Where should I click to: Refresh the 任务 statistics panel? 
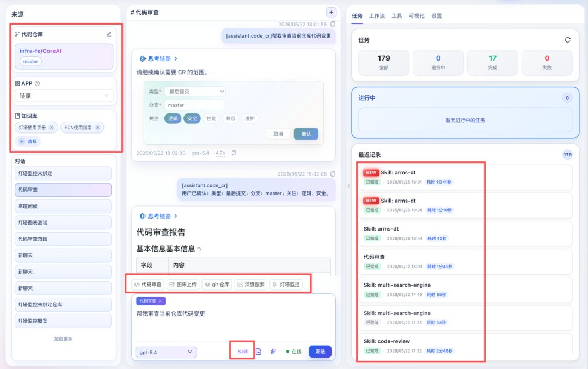coord(568,40)
